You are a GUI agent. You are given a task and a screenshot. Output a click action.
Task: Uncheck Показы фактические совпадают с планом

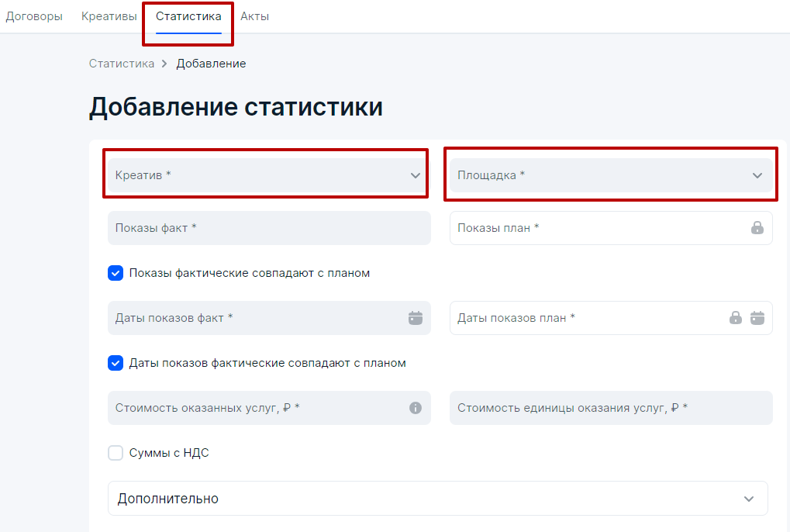coord(116,273)
